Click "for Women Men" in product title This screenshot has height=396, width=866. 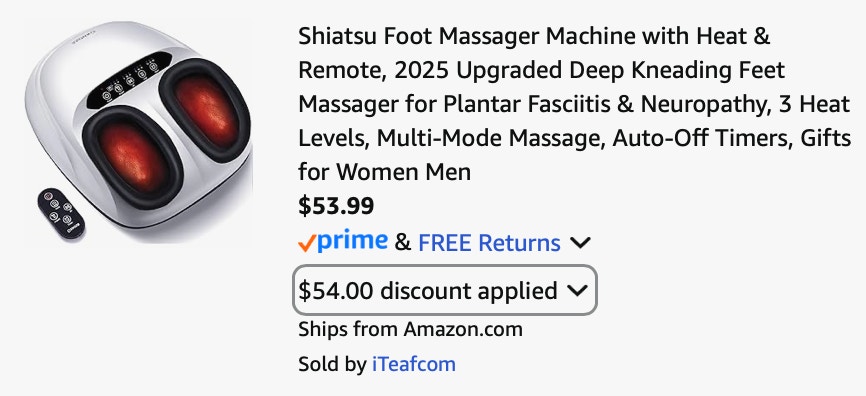384,172
